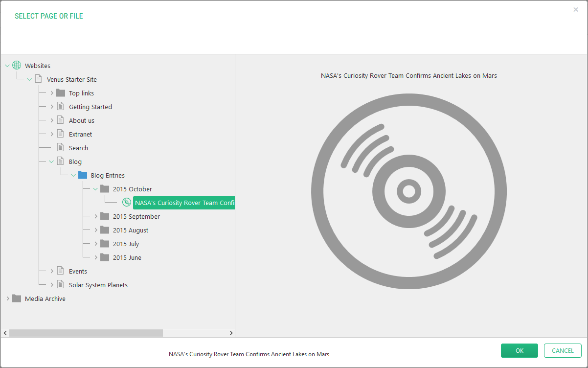Collapse the Blog tree node

point(51,161)
